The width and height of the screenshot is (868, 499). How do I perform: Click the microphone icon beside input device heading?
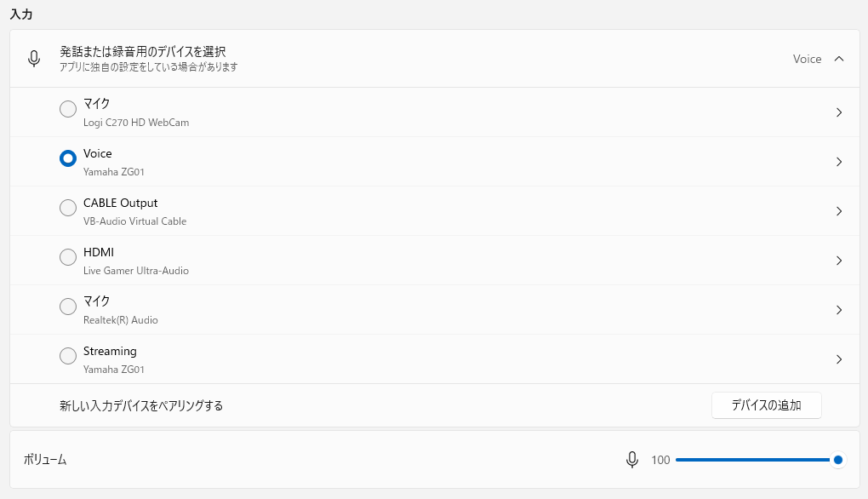[x=34, y=58]
